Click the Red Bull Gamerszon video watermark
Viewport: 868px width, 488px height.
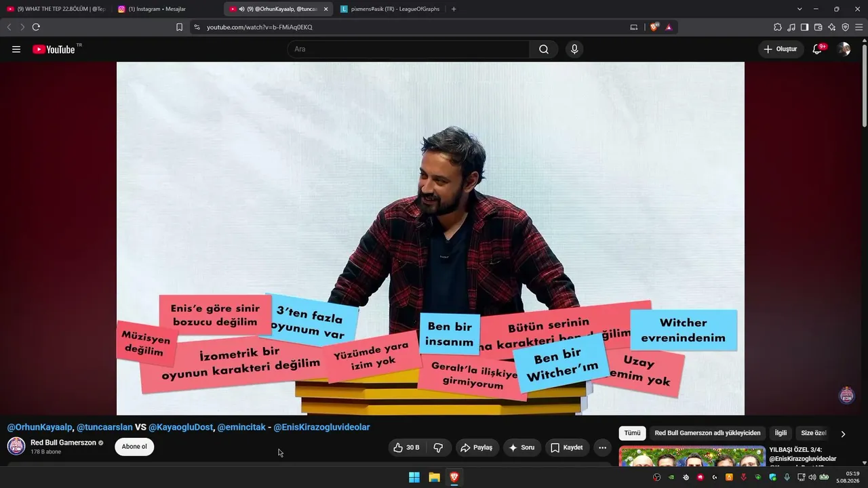847,395
